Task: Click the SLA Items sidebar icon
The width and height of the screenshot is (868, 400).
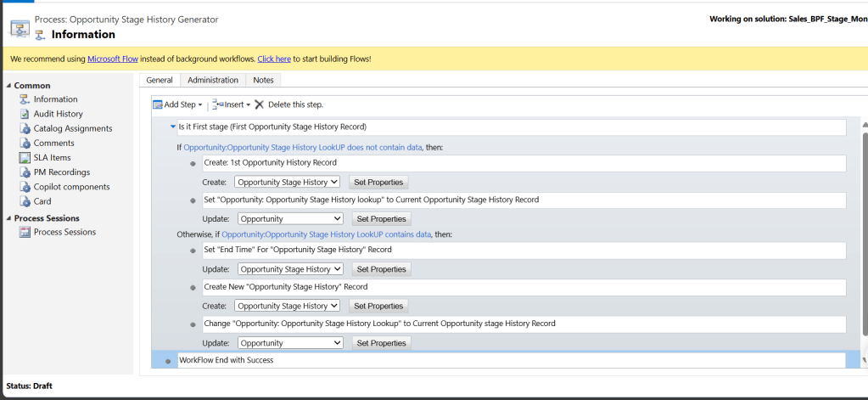Action: pyautogui.click(x=25, y=157)
